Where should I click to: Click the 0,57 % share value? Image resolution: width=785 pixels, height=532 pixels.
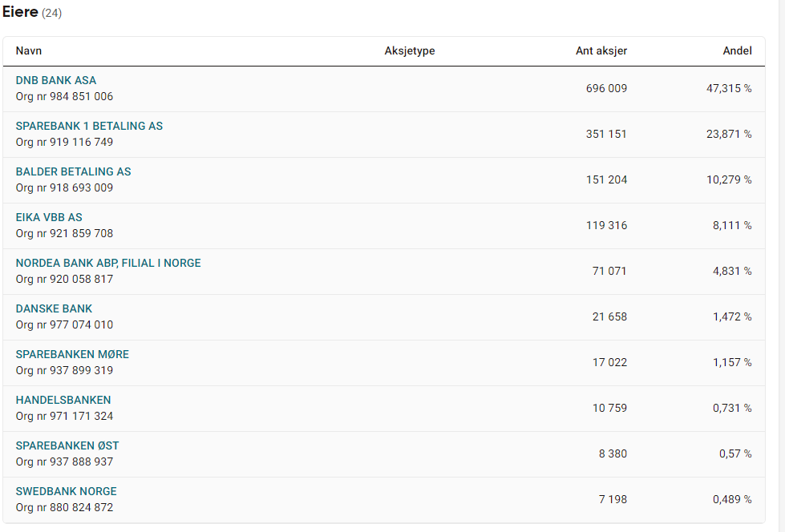tap(735, 454)
